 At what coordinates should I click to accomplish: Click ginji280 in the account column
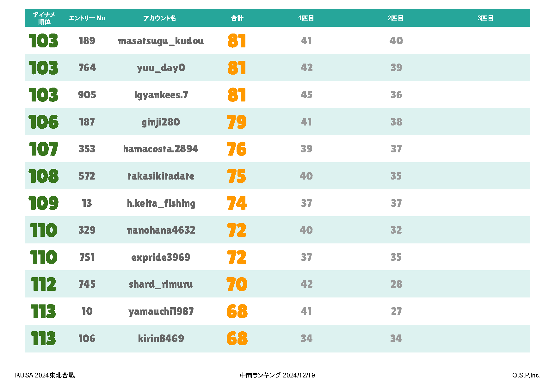click(x=161, y=122)
